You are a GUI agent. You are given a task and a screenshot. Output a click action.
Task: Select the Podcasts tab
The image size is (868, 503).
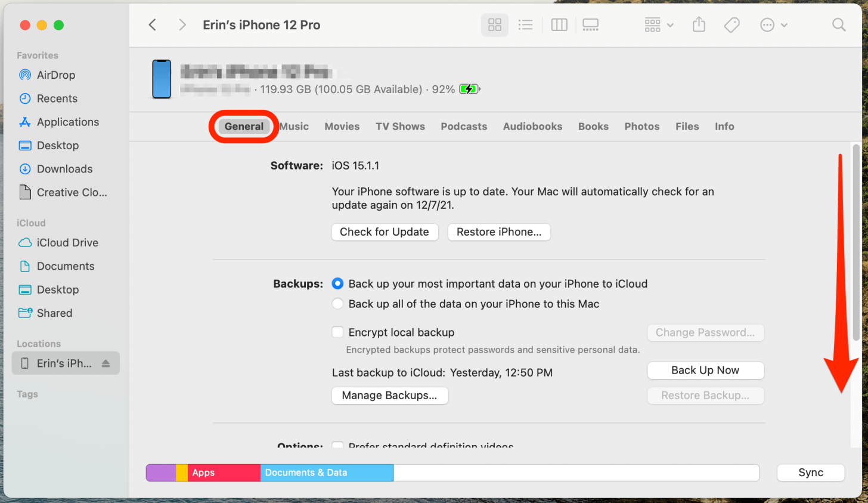(x=464, y=126)
